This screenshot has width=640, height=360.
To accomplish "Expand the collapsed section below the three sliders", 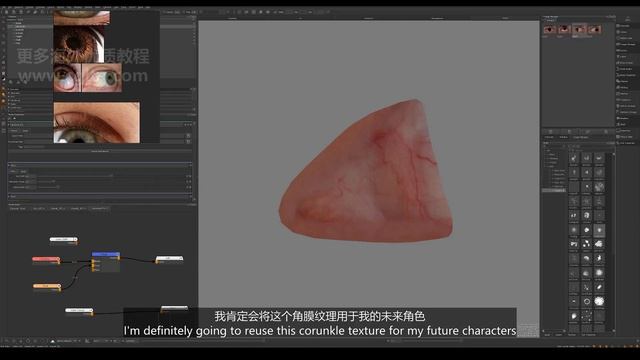I will click(100, 196).
